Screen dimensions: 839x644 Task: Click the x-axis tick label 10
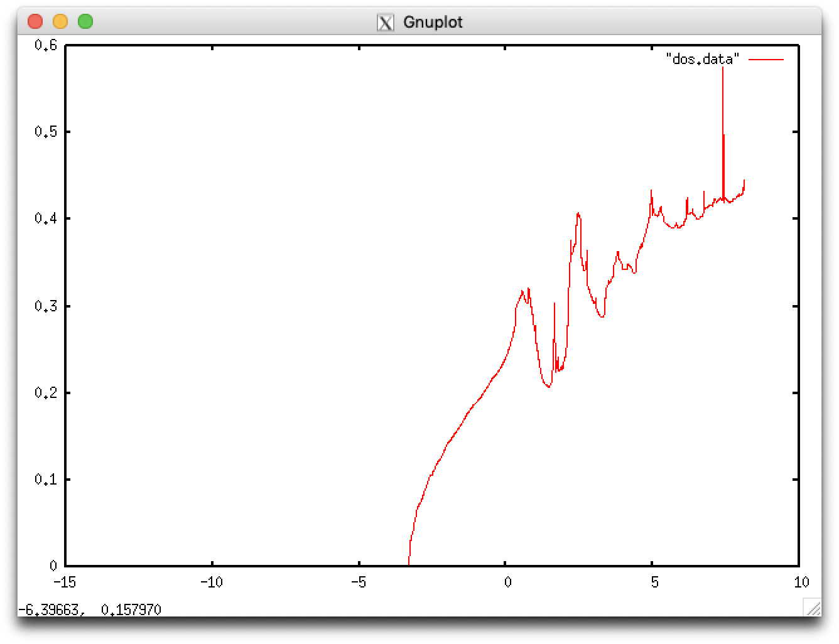pyautogui.click(x=801, y=582)
